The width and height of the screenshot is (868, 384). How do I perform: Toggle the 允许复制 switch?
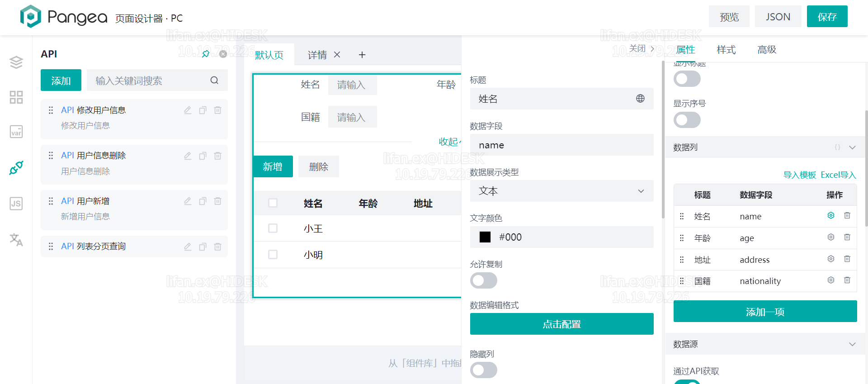[483, 280]
